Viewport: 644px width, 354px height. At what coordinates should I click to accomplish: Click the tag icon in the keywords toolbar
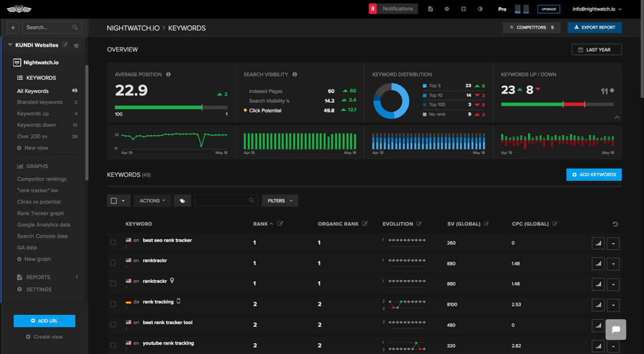[182, 200]
